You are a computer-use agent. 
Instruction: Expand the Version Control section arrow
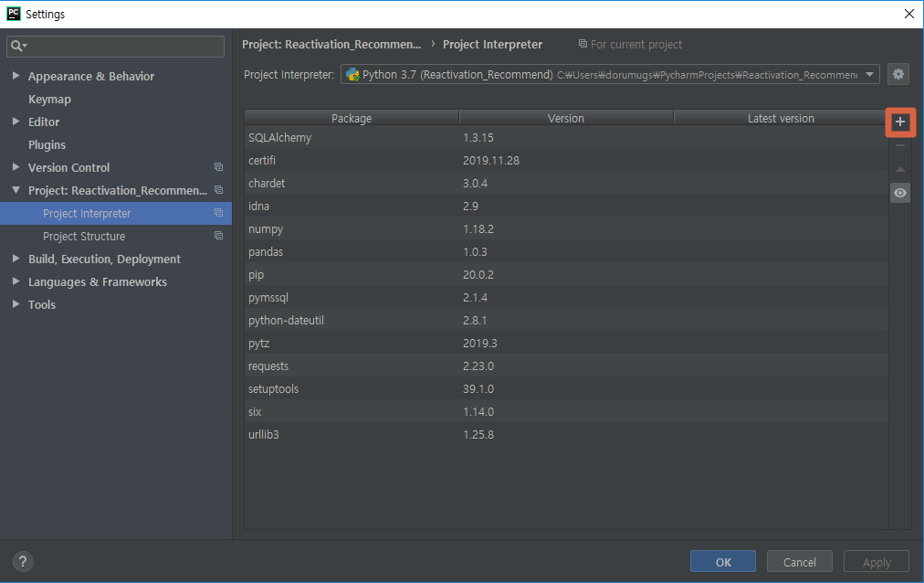pos(16,167)
